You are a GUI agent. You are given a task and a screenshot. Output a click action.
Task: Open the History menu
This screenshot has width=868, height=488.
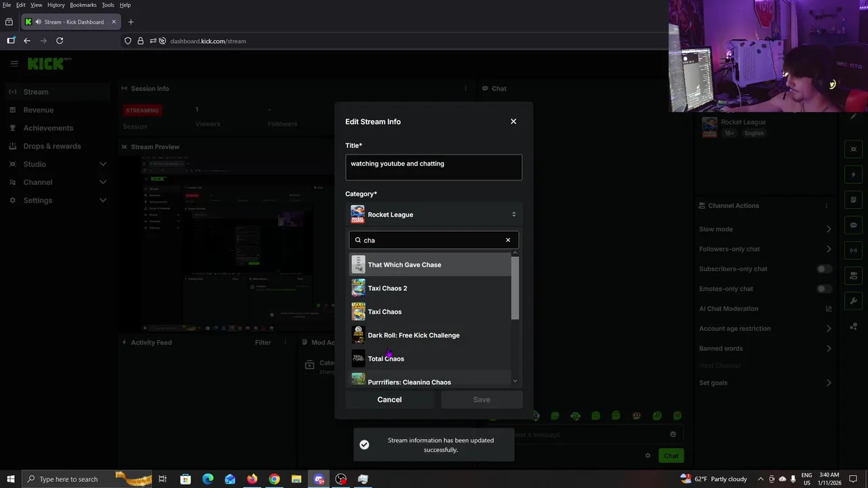tap(56, 5)
